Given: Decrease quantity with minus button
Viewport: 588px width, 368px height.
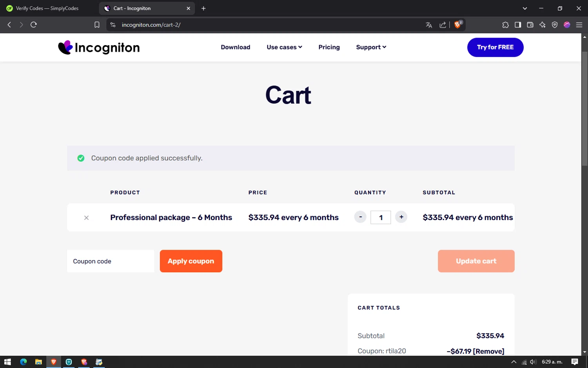Looking at the screenshot, I should point(360,217).
